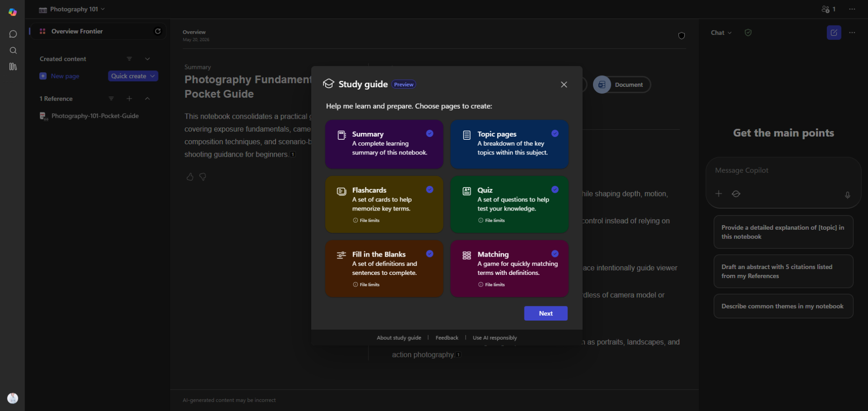Select 'Draft an abstract with 5 citations' prompt

pyautogui.click(x=783, y=271)
